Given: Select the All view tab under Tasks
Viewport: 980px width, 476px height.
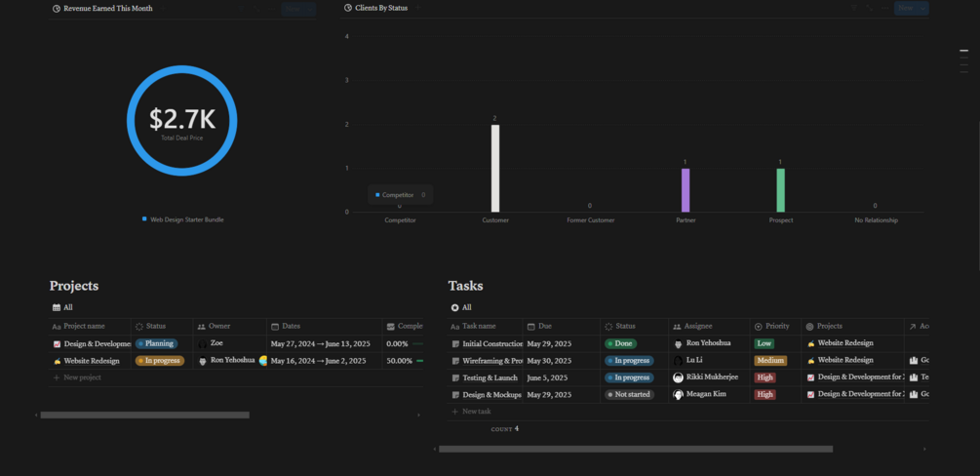Looking at the screenshot, I should tap(461, 308).
